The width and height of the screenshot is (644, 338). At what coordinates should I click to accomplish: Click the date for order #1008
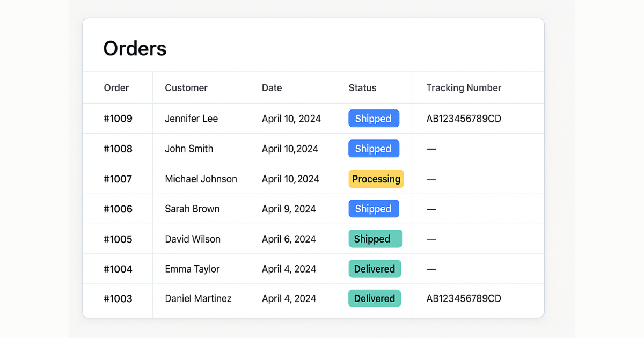(x=290, y=149)
